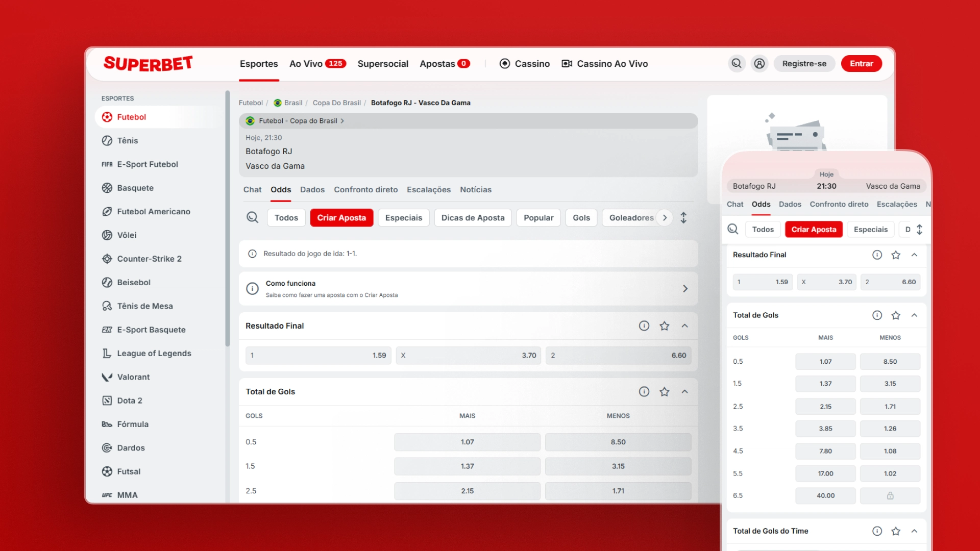Select the Basquete sport icon
Screen dimensions: 980x551
click(107, 188)
